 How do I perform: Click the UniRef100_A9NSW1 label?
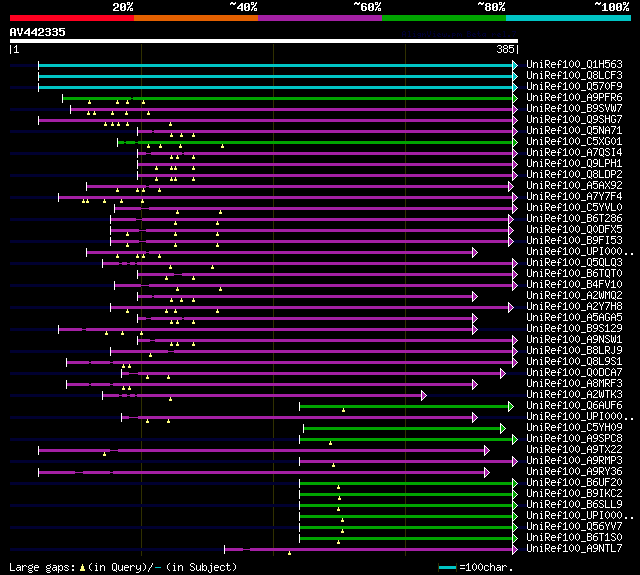(574, 340)
